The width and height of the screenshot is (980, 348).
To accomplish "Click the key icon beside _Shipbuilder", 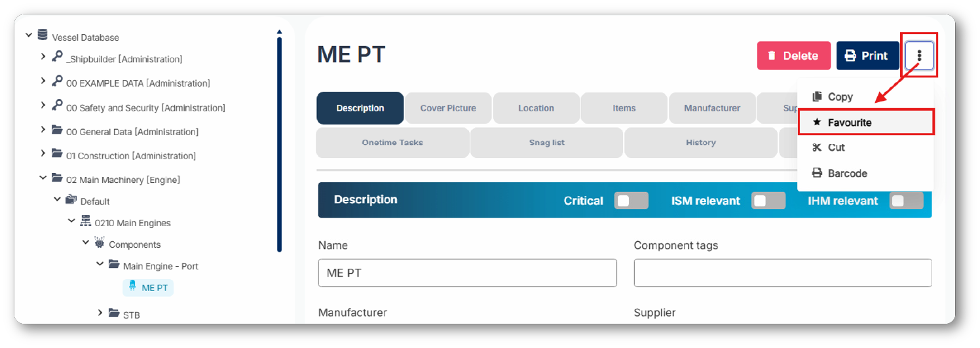I will 57,58.
